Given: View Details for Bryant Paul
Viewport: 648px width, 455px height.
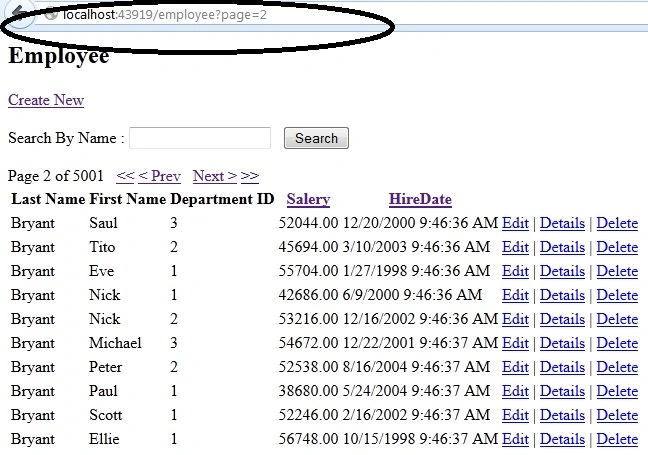Looking at the screenshot, I should [562, 391].
